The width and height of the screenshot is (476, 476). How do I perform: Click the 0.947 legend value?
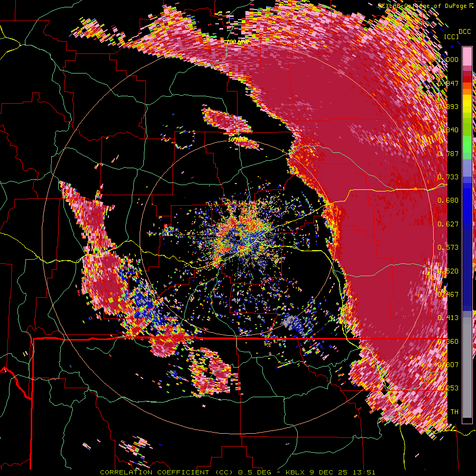(x=448, y=83)
